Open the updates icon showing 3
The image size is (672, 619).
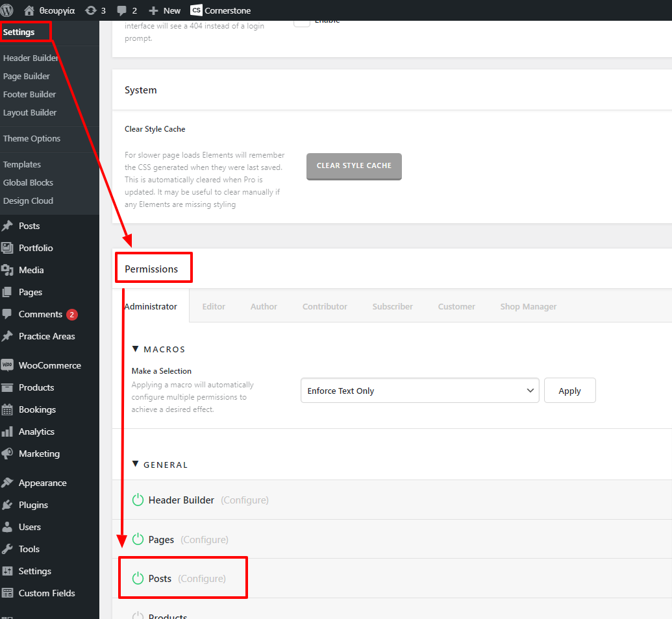91,10
